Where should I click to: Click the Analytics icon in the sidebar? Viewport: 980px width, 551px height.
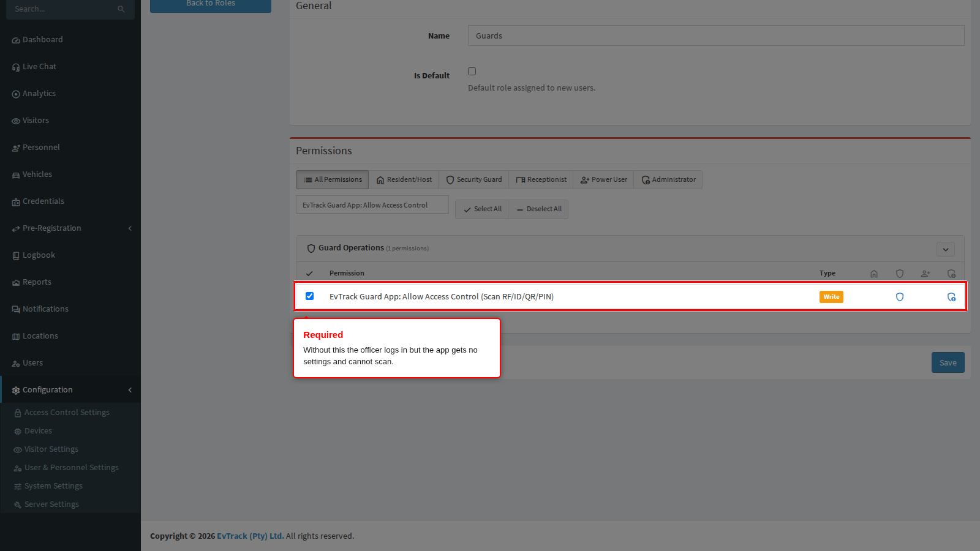point(16,94)
